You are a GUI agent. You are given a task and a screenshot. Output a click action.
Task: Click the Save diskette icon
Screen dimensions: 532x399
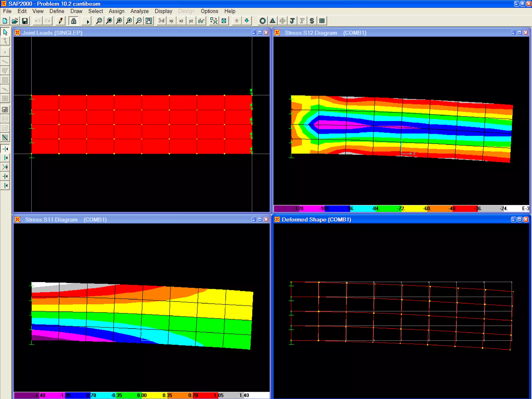click(x=25, y=21)
